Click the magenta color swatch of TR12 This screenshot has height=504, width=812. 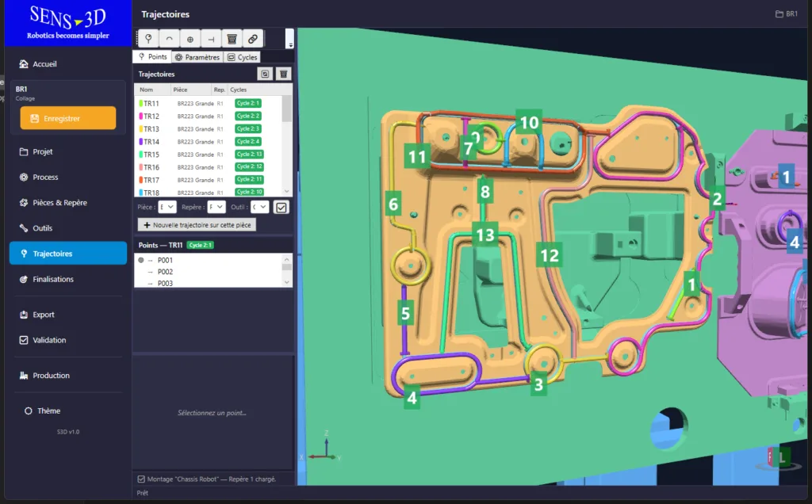coord(140,116)
